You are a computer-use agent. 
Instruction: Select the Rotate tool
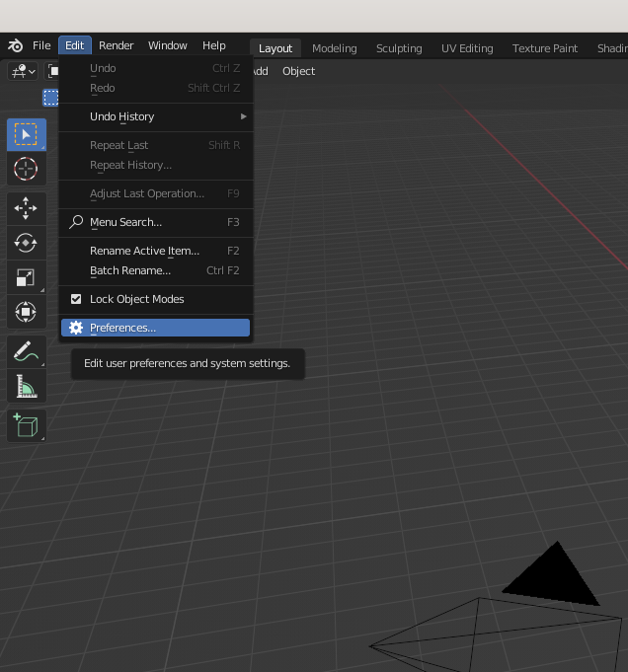point(26,243)
